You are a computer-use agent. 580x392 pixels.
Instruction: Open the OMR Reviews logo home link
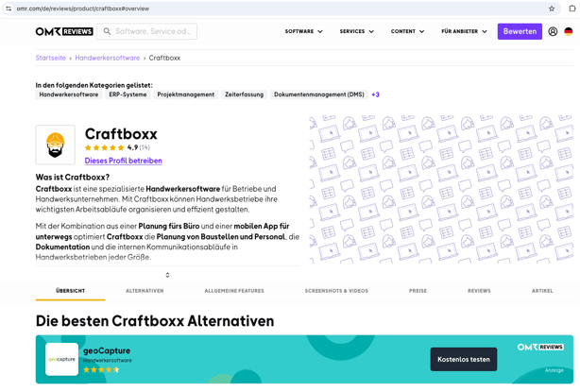(x=64, y=31)
